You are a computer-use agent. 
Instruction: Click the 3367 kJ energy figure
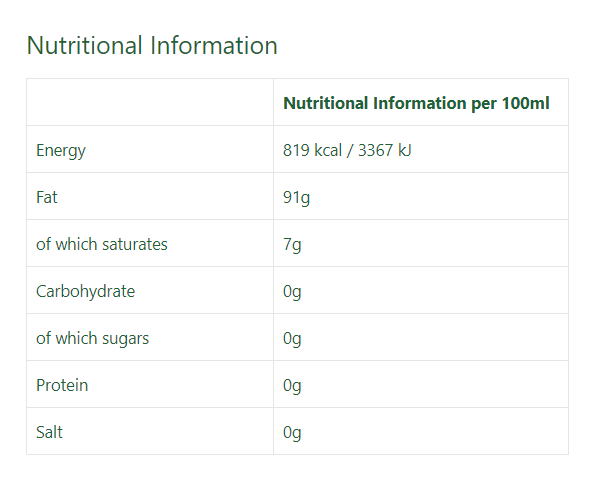[x=385, y=150]
